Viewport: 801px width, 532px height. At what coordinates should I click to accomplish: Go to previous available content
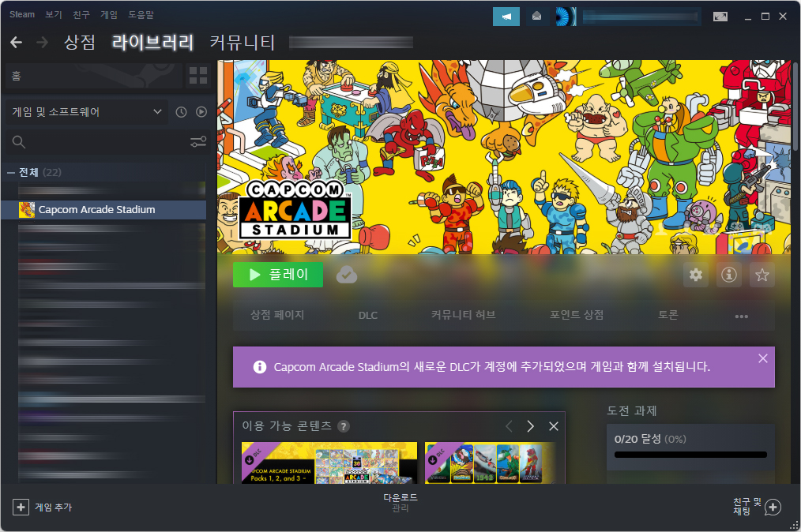click(x=509, y=426)
